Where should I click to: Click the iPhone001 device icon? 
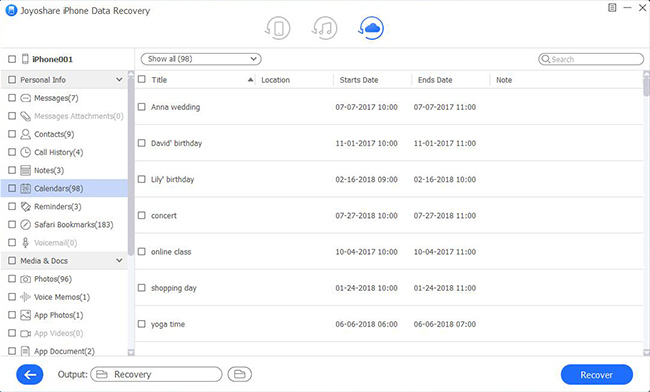(x=25, y=59)
